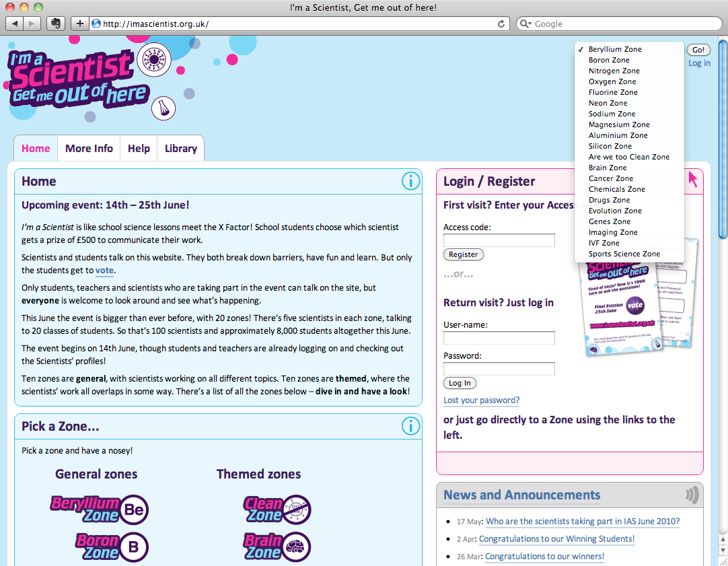Reload the page with the refresh icon
The image size is (728, 566).
tap(501, 24)
